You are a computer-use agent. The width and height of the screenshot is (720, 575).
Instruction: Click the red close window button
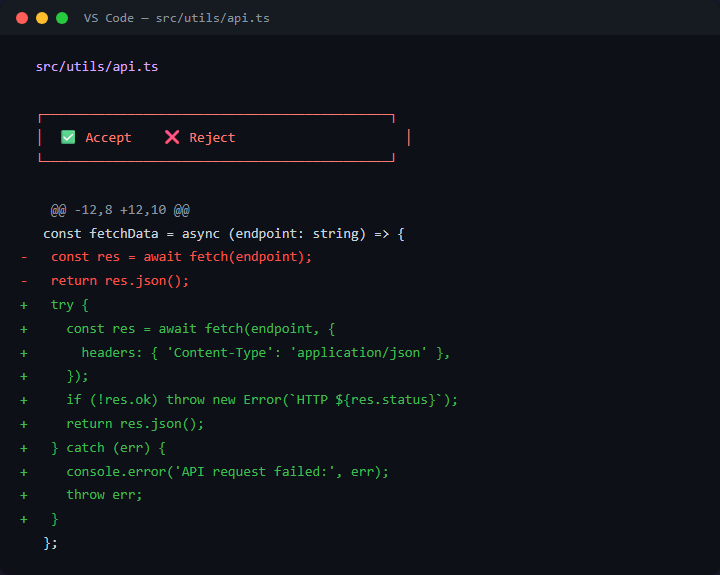point(22,18)
